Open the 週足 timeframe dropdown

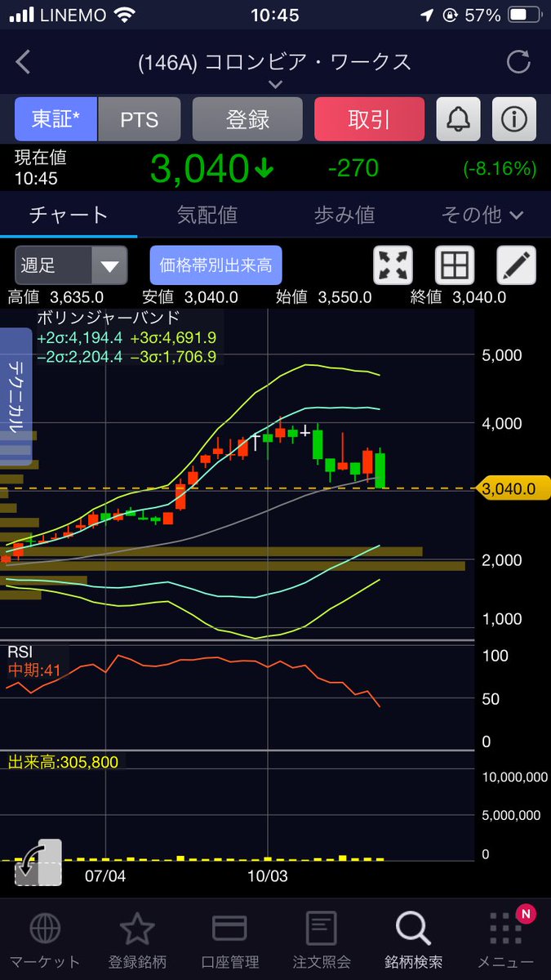pyautogui.click(x=71, y=265)
